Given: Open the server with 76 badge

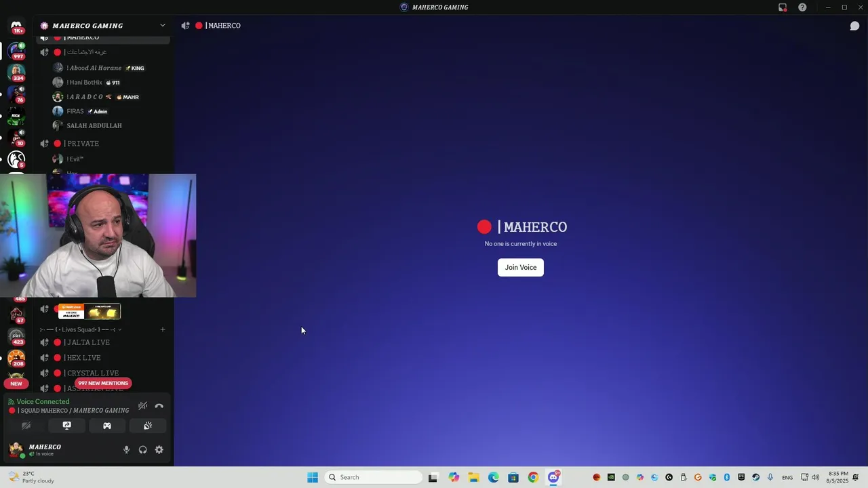Looking at the screenshot, I should 16,94.
